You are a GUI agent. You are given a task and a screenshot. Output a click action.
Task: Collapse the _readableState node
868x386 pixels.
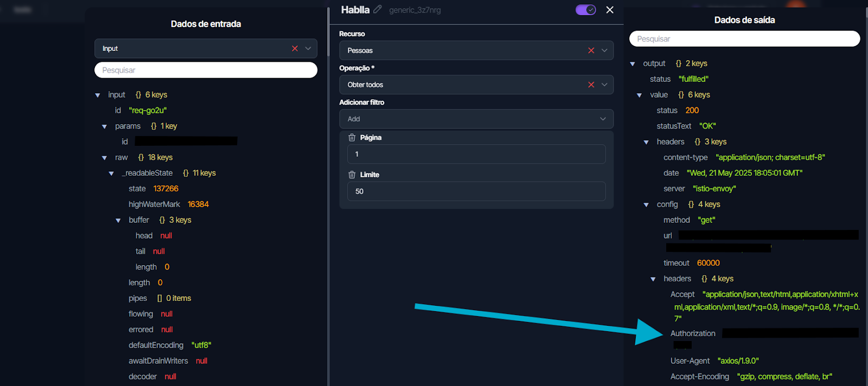[x=111, y=173]
